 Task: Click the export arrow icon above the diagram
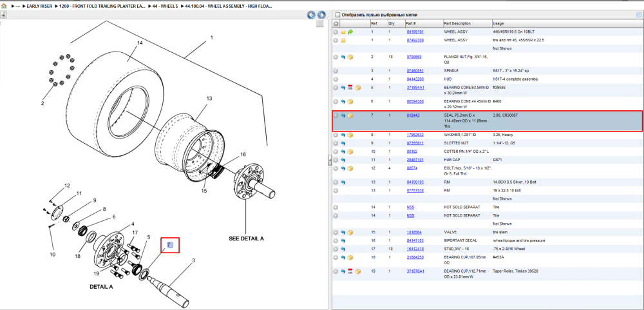coord(3,15)
